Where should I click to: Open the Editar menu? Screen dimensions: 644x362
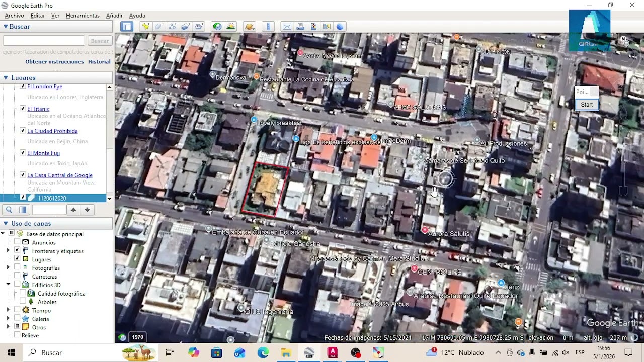(x=38, y=16)
